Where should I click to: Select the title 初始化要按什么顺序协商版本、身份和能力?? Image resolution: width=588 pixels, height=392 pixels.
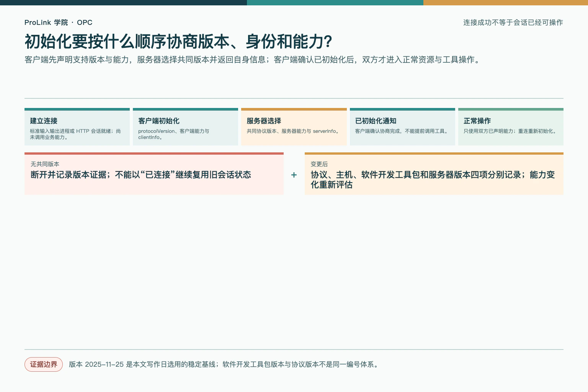[178, 42]
